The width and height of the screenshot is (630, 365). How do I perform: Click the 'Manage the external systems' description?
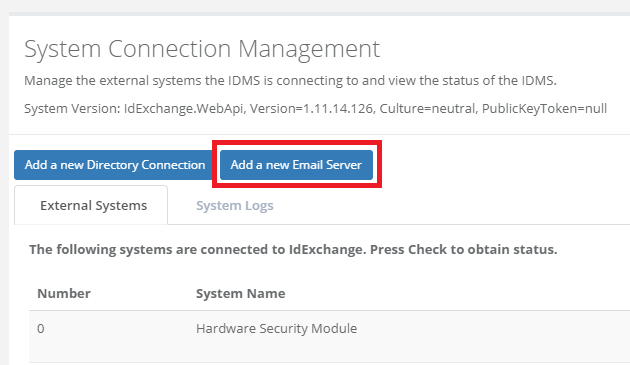[290, 81]
